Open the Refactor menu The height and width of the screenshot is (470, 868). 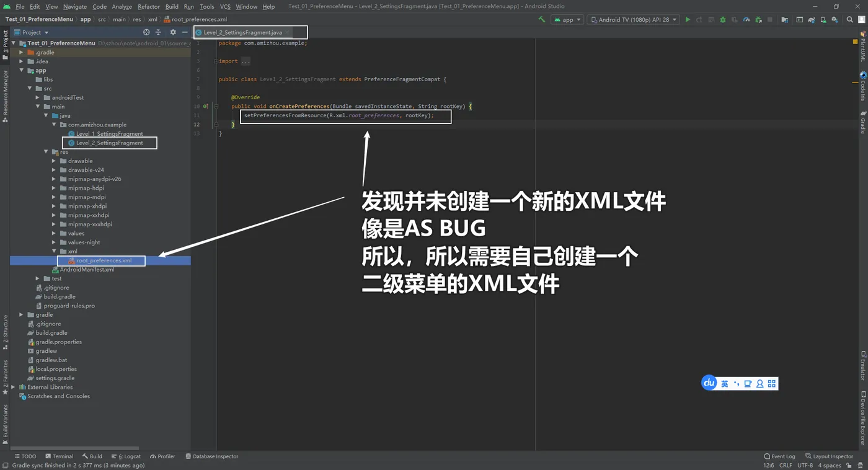pos(149,6)
